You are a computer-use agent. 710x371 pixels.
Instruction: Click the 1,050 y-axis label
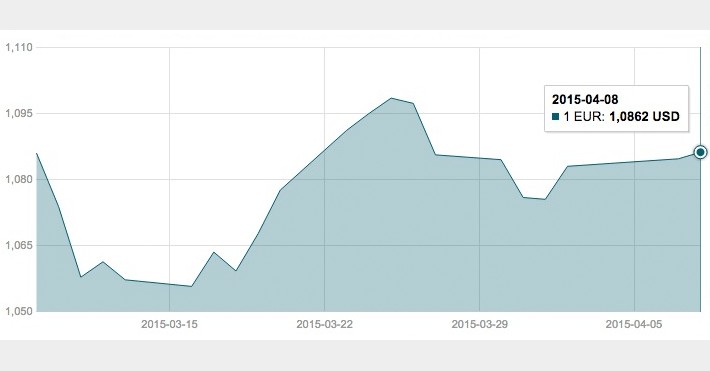19,311
